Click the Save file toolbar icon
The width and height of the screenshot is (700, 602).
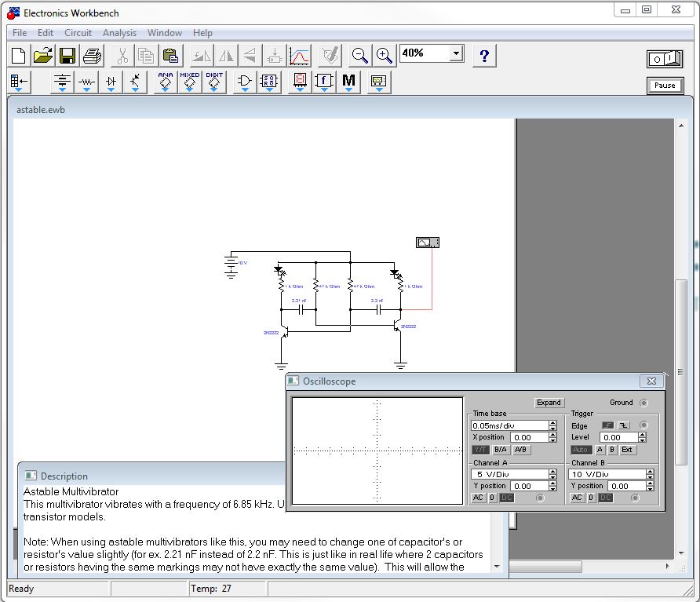[x=67, y=55]
